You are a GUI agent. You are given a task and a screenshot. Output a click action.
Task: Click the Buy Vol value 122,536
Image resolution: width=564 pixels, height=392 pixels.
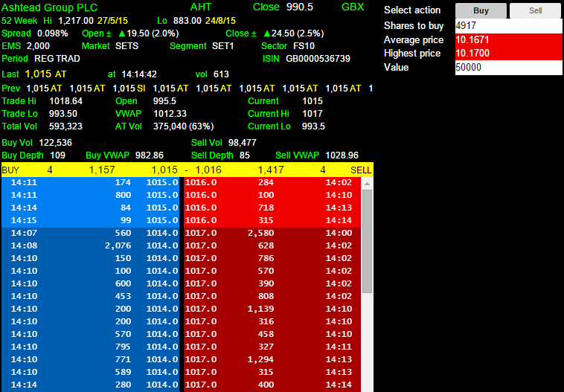click(55, 143)
